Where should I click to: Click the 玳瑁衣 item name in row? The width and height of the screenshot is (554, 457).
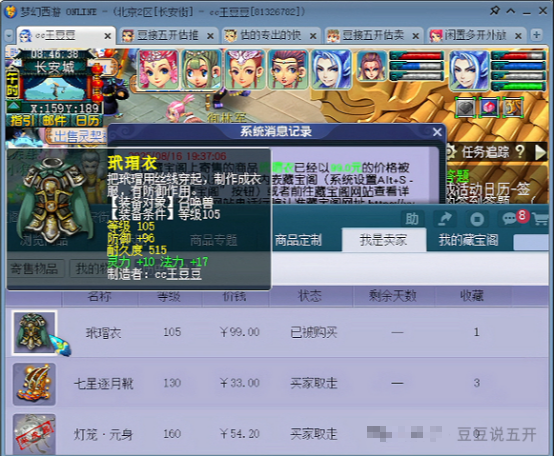(x=104, y=333)
